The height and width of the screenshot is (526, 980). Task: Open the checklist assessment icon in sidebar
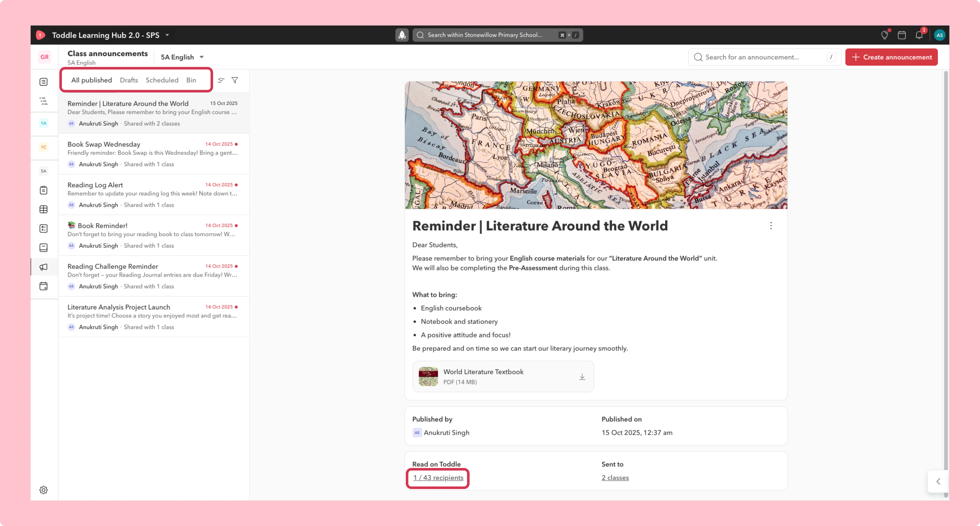point(44,228)
